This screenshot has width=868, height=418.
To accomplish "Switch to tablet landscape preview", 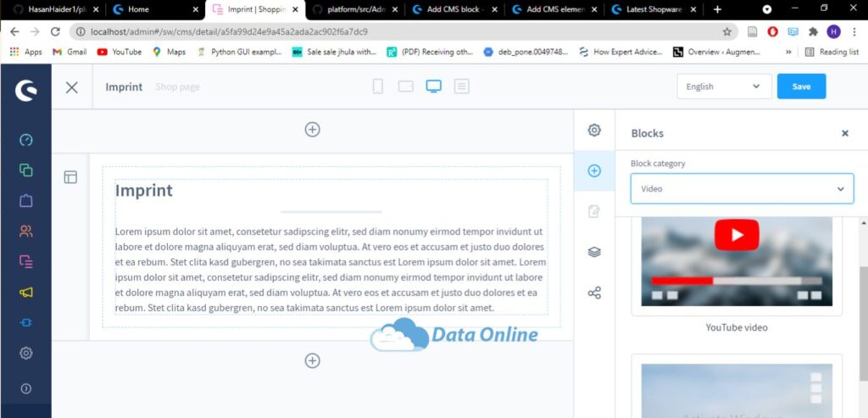I will 406,86.
